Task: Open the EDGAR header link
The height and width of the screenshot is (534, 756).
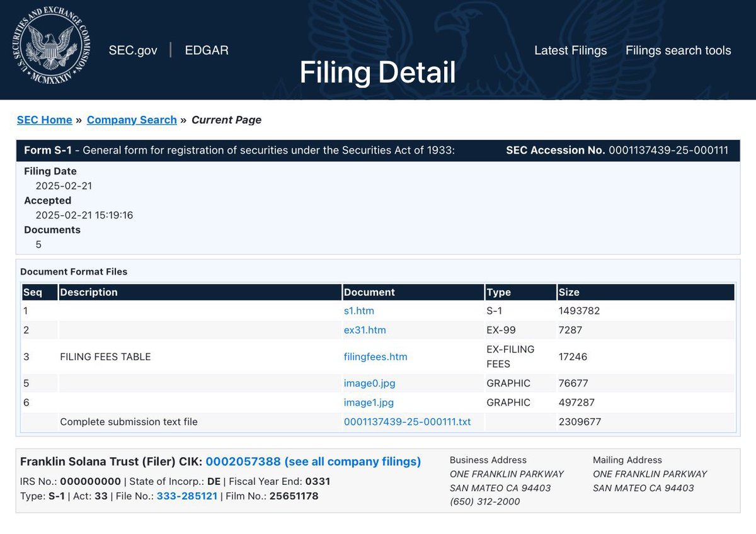Action: [x=207, y=50]
